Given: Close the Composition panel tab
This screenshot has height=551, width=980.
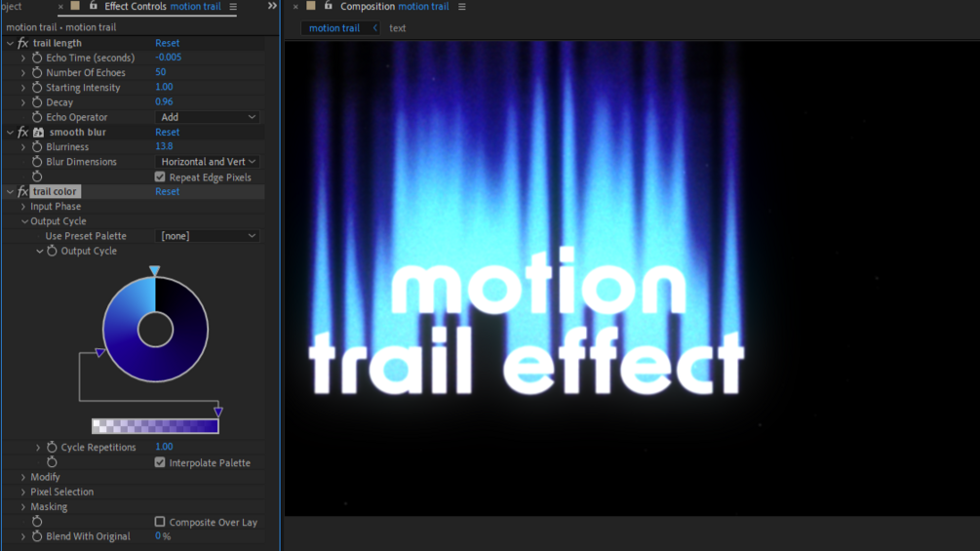Looking at the screenshot, I should [295, 7].
